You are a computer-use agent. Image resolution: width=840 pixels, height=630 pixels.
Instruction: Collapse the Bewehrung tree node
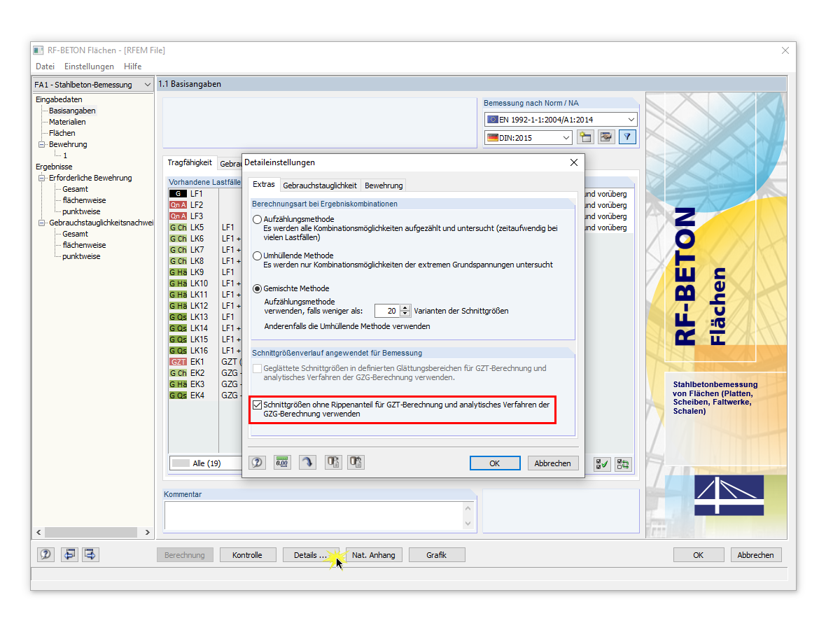click(x=41, y=144)
